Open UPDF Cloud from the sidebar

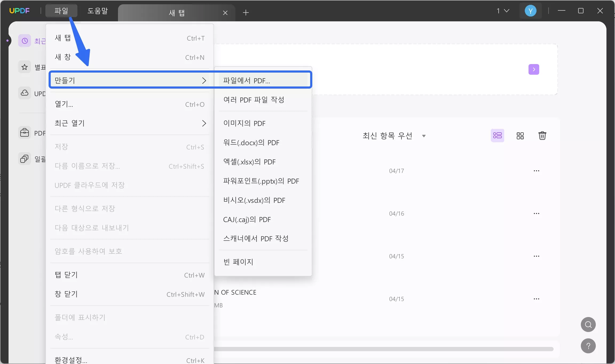(x=24, y=93)
